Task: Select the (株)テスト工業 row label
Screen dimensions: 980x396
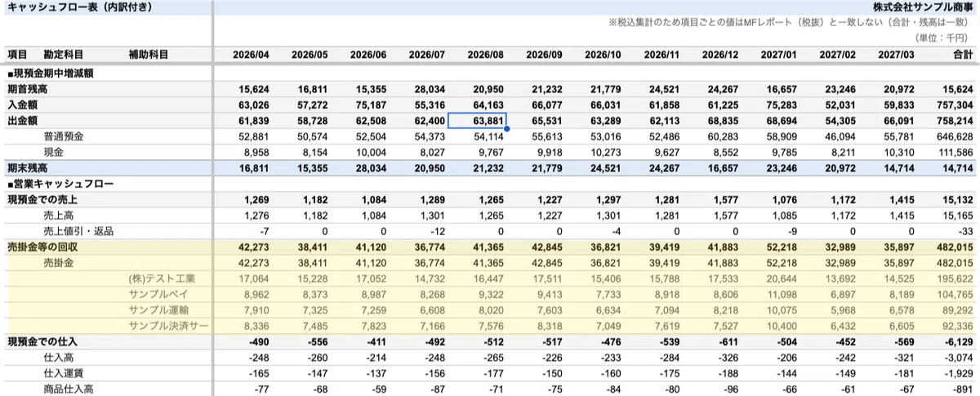Action: [162, 278]
